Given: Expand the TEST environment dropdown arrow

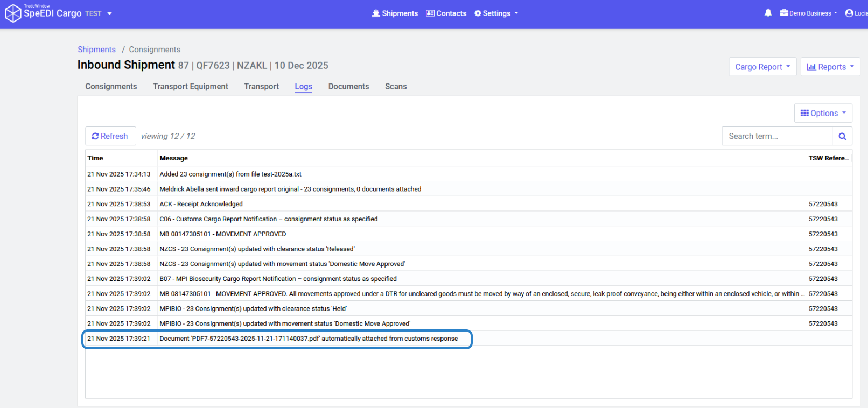Looking at the screenshot, I should tap(109, 13).
